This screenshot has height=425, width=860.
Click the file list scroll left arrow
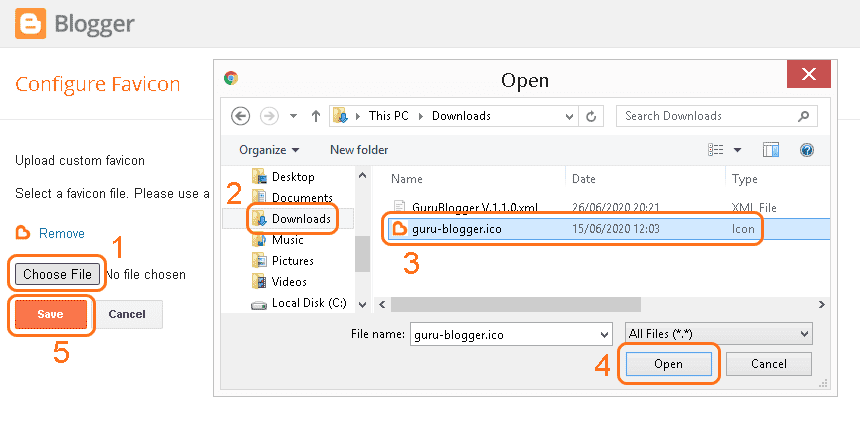[382, 304]
